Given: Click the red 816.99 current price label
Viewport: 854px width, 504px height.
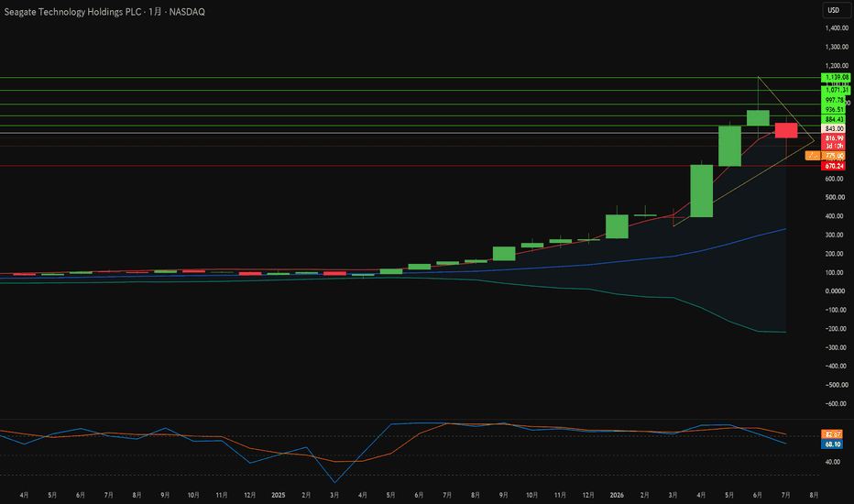Looking at the screenshot, I should coord(835,138).
